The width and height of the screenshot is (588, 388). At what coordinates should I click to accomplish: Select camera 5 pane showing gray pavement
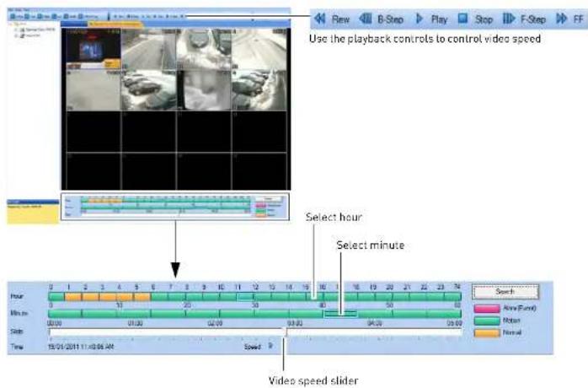point(94,89)
